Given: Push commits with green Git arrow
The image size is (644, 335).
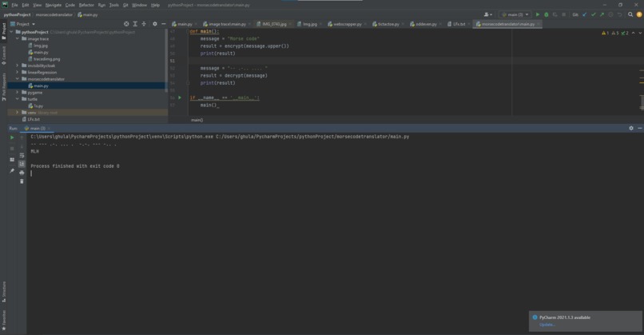Looking at the screenshot, I should [602, 14].
